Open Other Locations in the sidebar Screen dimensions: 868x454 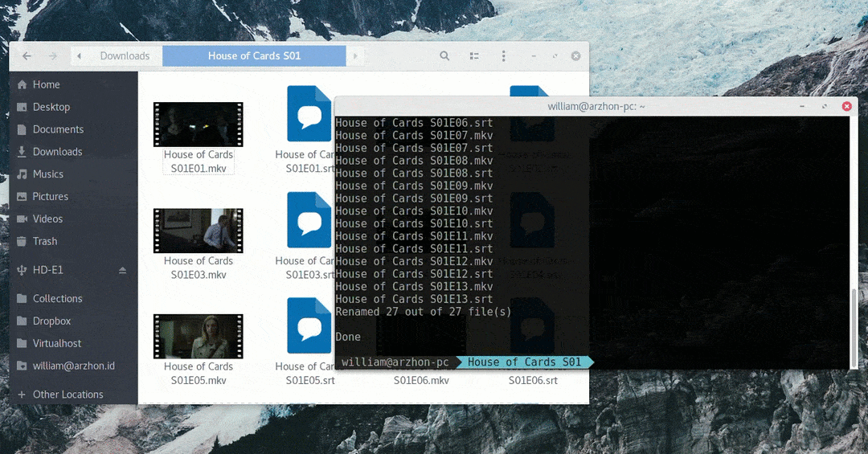click(x=73, y=395)
